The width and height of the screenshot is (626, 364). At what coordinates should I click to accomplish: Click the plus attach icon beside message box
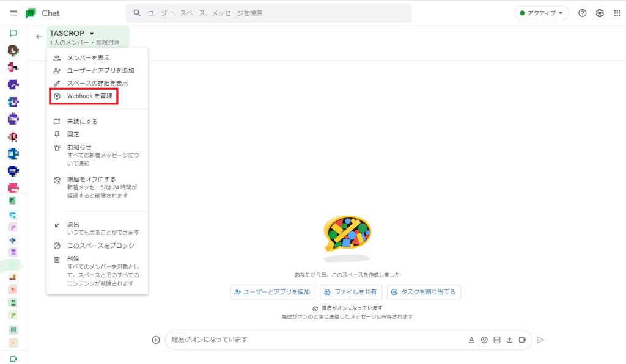(x=156, y=340)
